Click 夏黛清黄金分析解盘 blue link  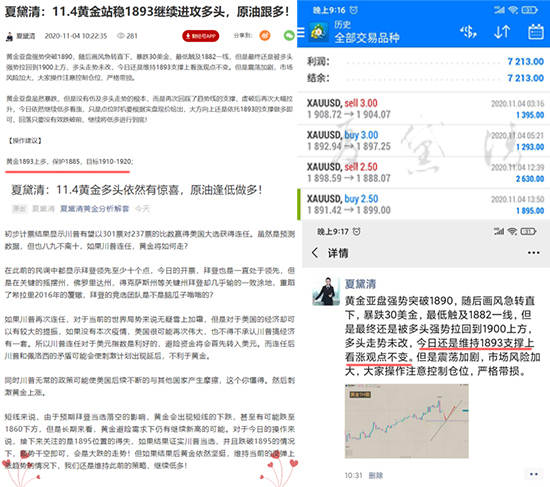[94, 209]
